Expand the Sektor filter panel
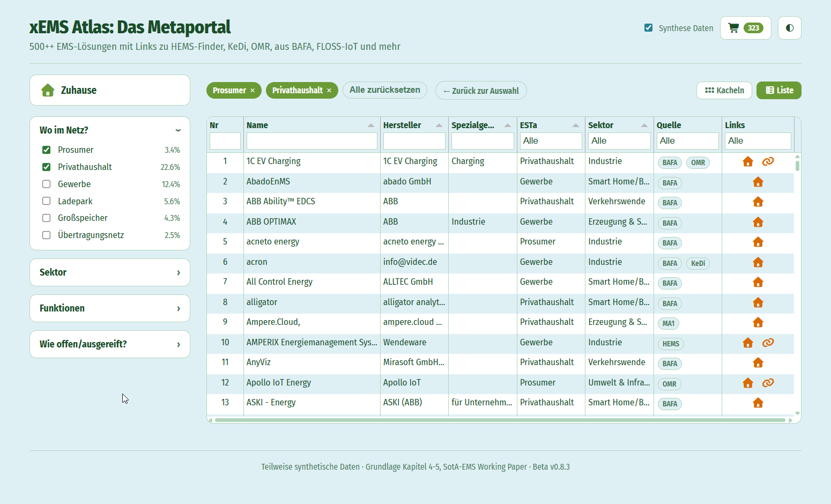Viewport: 831px width, 504px height. (x=110, y=272)
